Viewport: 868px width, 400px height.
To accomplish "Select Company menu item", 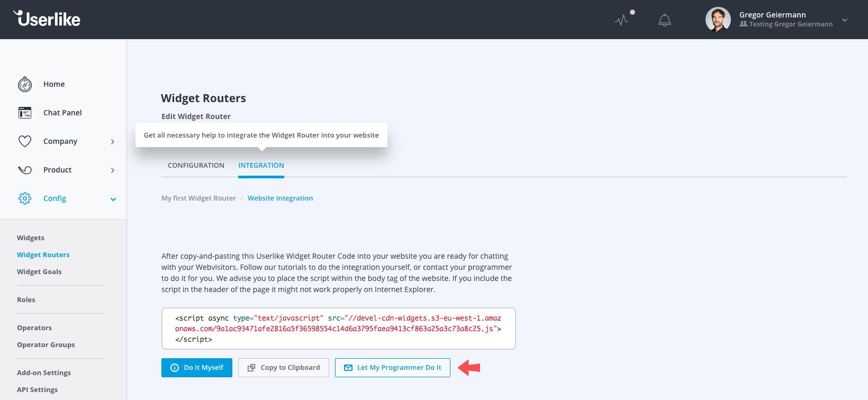I will [60, 141].
